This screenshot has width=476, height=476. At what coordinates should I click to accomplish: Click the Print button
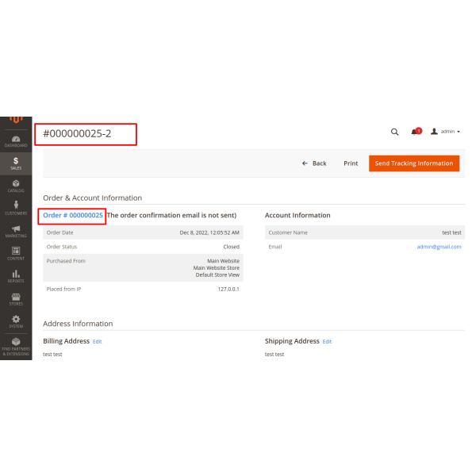(351, 163)
